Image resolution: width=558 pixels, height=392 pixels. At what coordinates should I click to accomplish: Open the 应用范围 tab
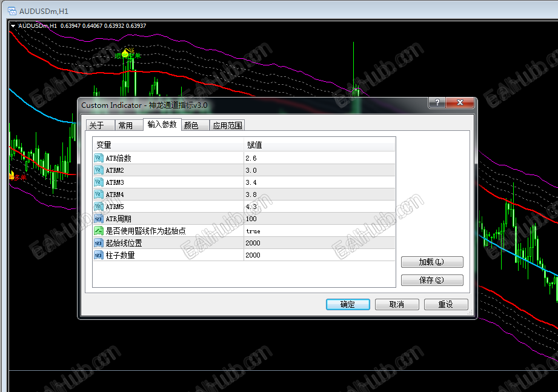coord(227,125)
